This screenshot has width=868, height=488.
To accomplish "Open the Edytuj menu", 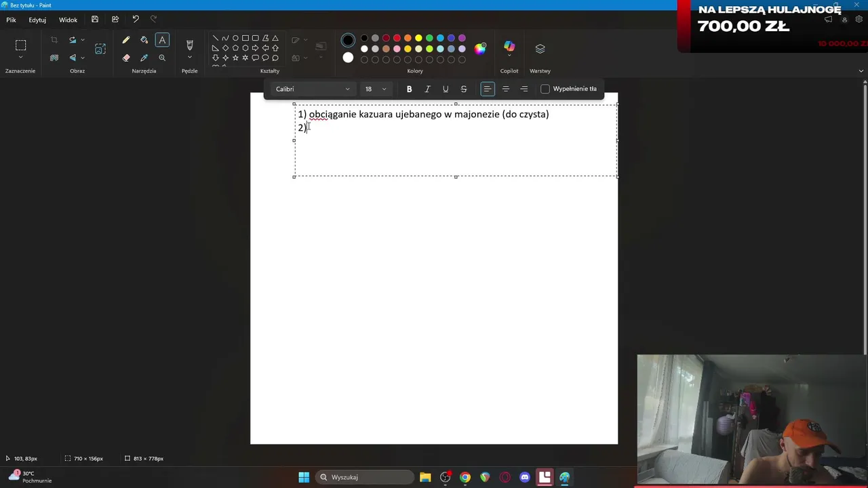I will pos(37,20).
